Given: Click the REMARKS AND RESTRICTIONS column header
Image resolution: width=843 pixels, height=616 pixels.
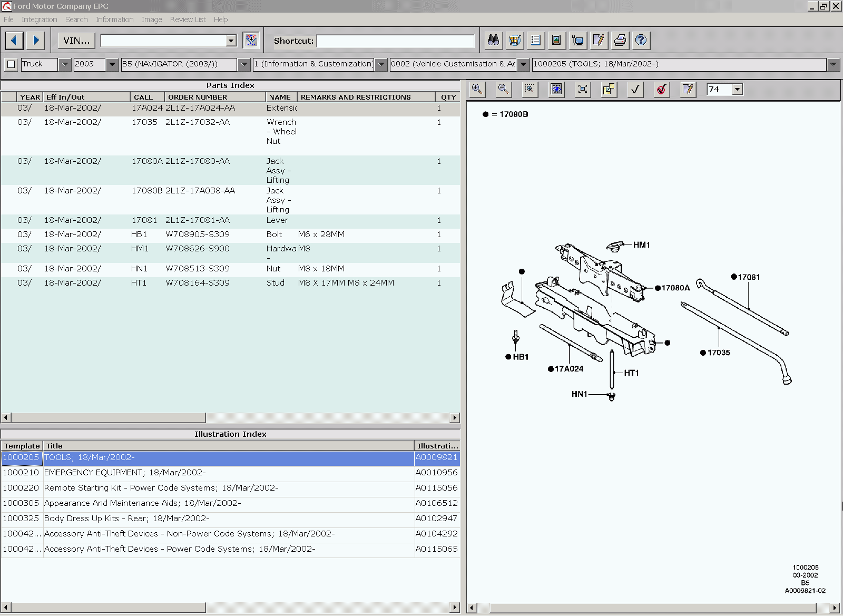Looking at the screenshot, I should click(x=366, y=97).
